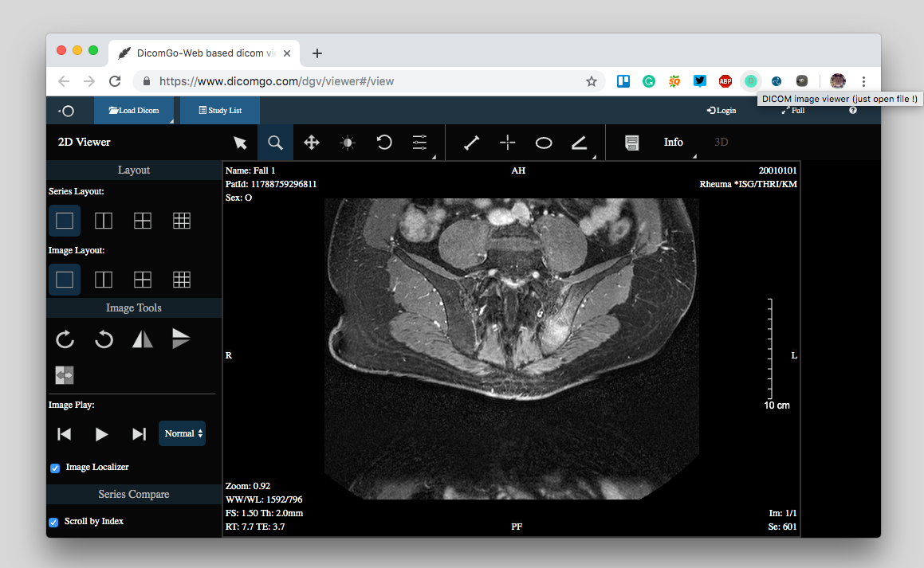The image size is (924, 568).
Task: Collapse the Layout panel header
Action: [134, 170]
